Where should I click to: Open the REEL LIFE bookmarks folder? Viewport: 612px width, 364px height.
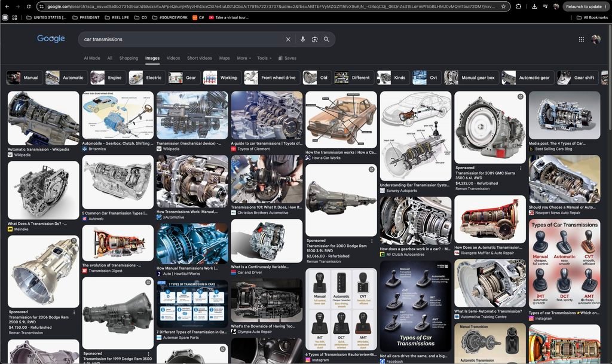[x=117, y=17]
